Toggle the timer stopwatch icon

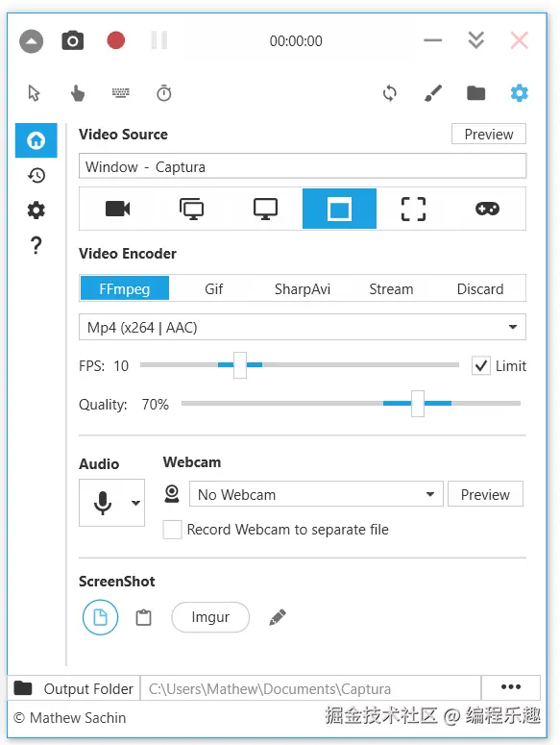[x=163, y=93]
